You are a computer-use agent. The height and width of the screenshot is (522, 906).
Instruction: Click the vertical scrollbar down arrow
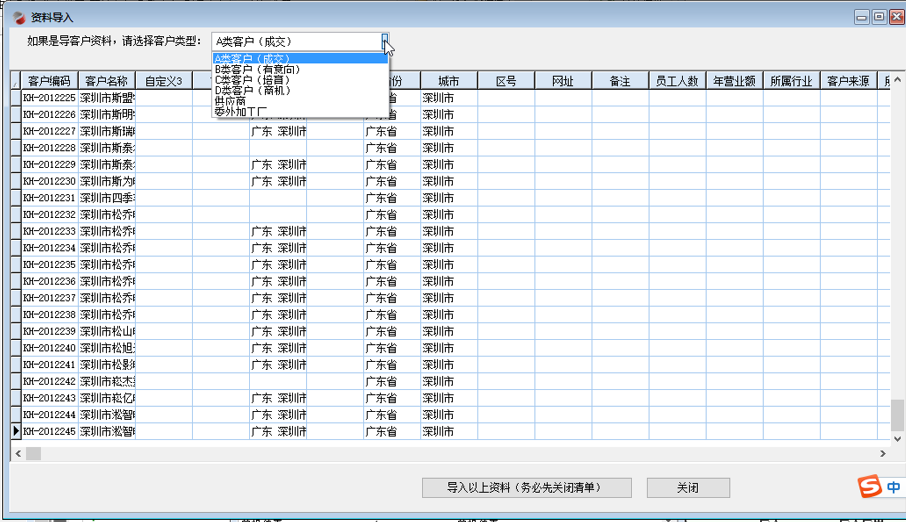pos(897,439)
